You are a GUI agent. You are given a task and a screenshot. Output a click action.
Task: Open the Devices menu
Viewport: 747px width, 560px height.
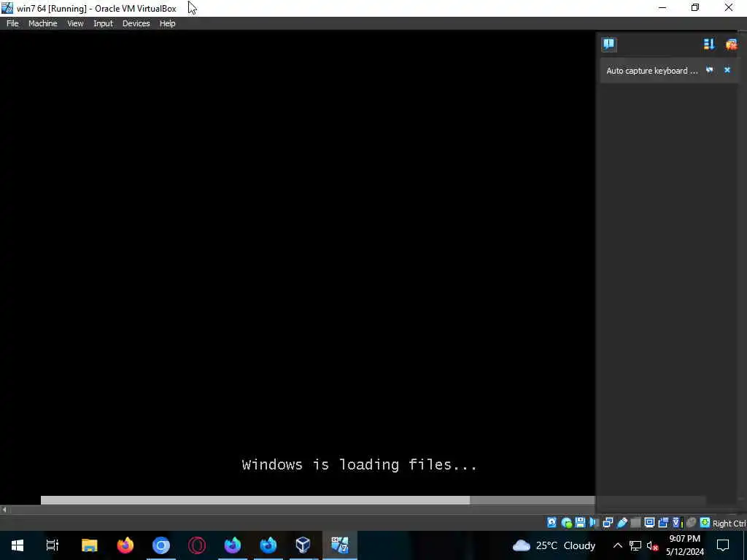click(x=136, y=23)
